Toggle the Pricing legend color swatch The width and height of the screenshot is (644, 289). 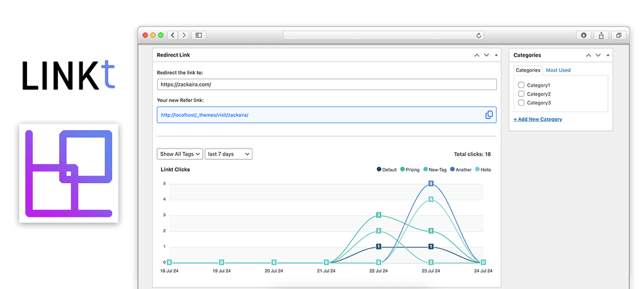(x=402, y=170)
